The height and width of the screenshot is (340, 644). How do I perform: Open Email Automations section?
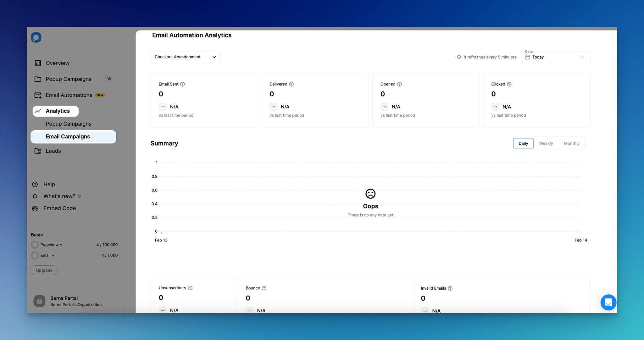tap(69, 95)
